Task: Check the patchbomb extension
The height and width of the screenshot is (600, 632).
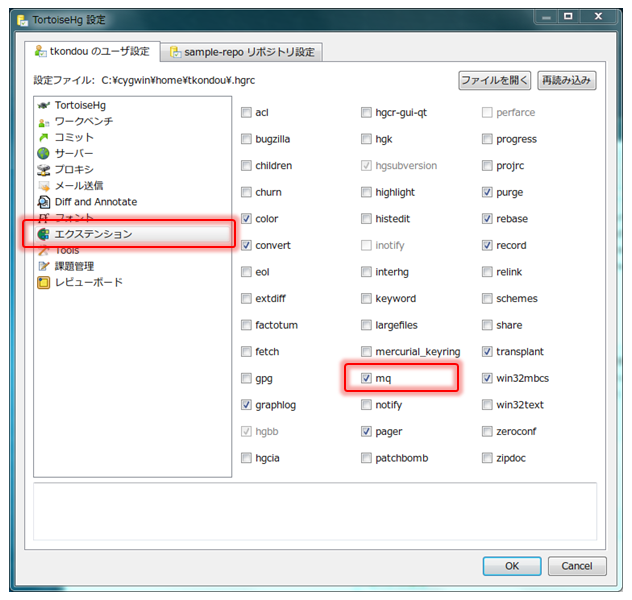Action: coord(366,458)
